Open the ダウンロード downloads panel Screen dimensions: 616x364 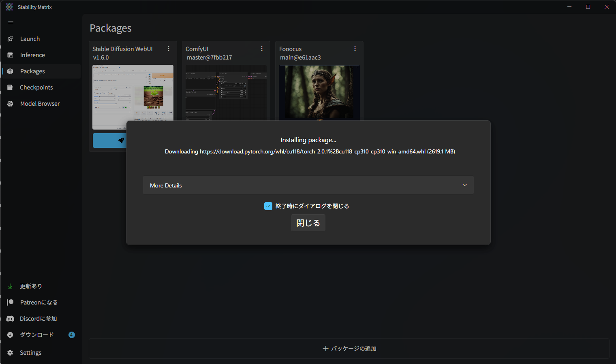(41, 335)
